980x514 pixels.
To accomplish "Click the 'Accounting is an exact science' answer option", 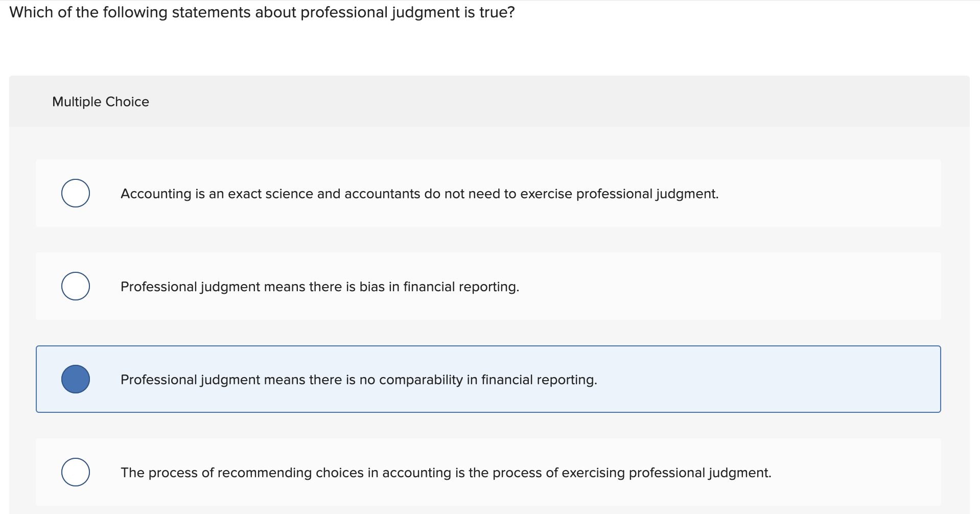I will [x=419, y=193].
